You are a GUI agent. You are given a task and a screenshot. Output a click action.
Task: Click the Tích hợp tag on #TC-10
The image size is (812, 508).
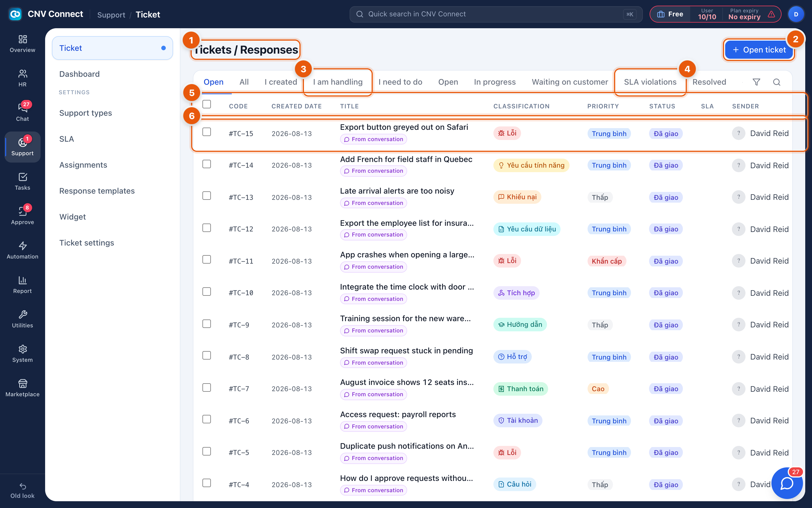(517, 293)
